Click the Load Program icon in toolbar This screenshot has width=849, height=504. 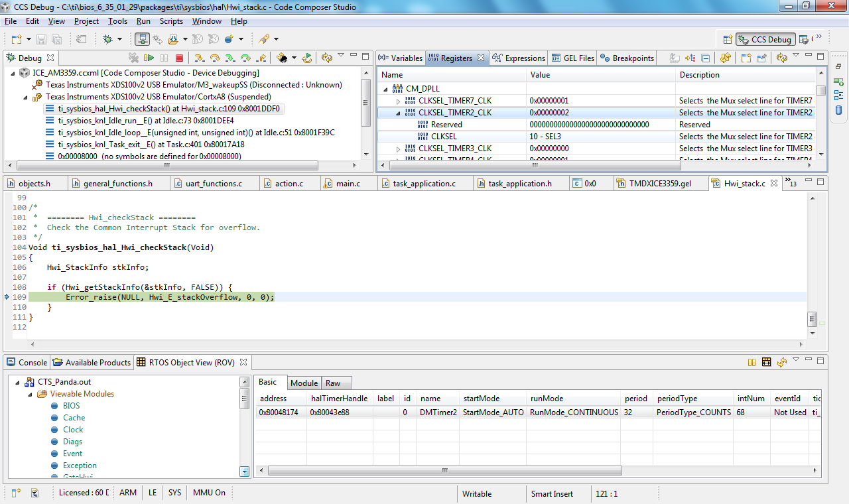click(x=174, y=39)
